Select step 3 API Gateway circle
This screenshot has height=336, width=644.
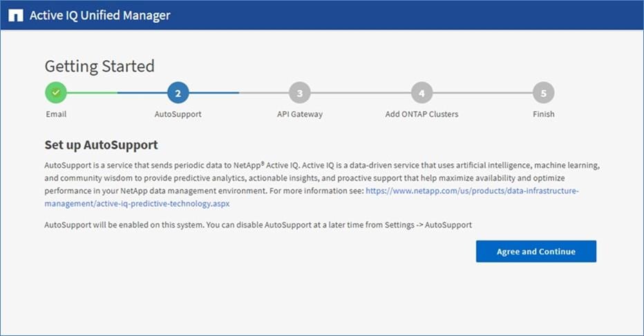(299, 93)
